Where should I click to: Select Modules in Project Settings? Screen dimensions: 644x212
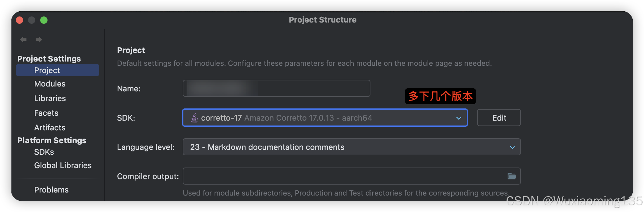pos(50,83)
